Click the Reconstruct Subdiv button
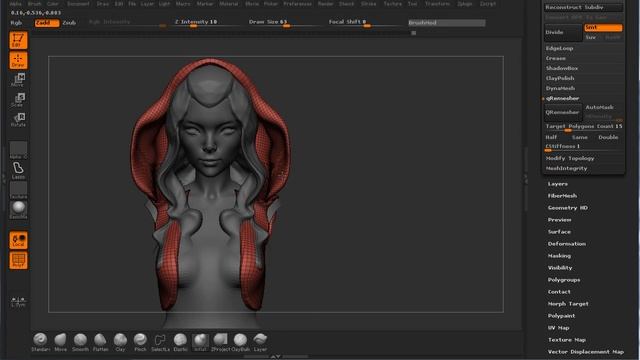This screenshot has height=360, width=640. [583, 7]
